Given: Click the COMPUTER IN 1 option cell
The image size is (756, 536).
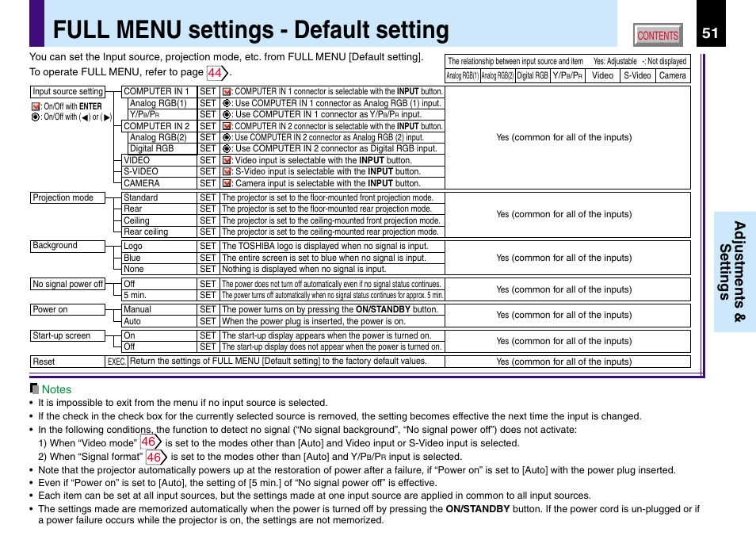Looking at the screenshot, I should [x=159, y=92].
